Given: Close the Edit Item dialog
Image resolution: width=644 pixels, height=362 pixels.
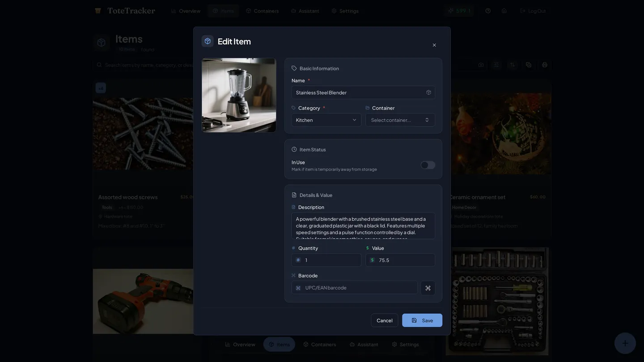Looking at the screenshot, I should coord(434,45).
